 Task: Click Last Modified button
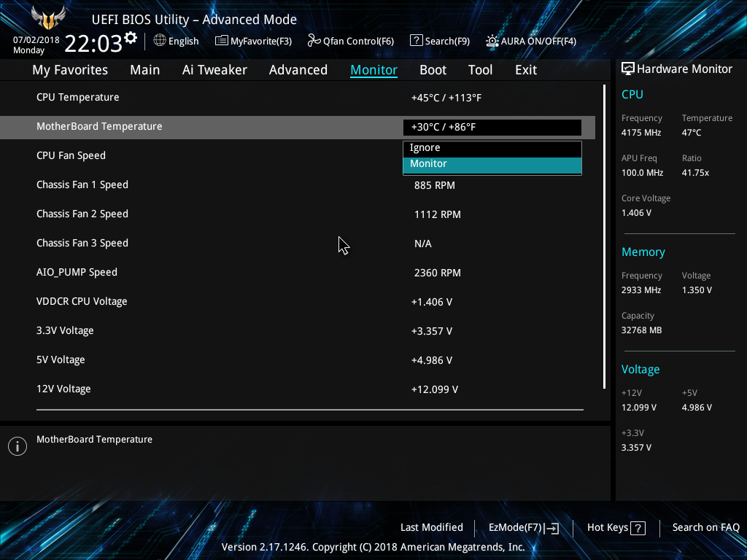click(432, 527)
